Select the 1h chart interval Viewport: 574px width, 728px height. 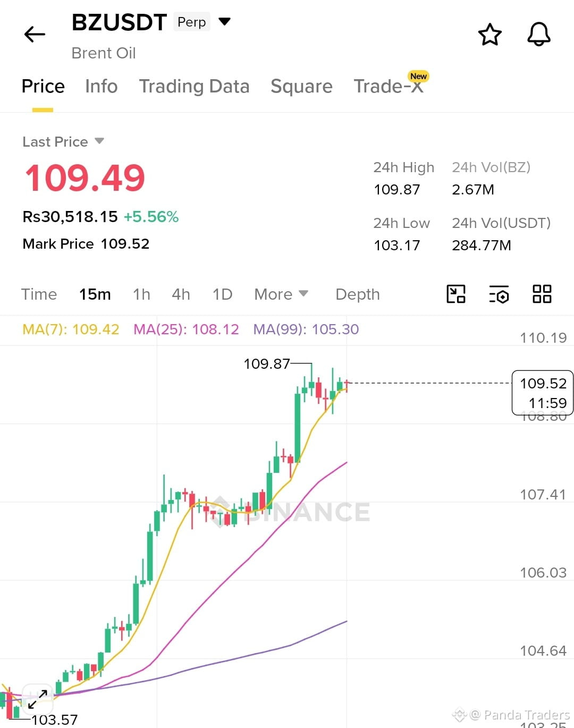click(x=141, y=294)
